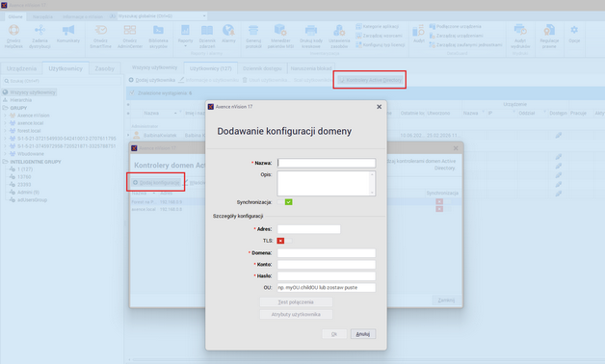This screenshot has width=605, height=364.
Task: Switch to the Dziennik dostępu tab
Action: click(262, 68)
